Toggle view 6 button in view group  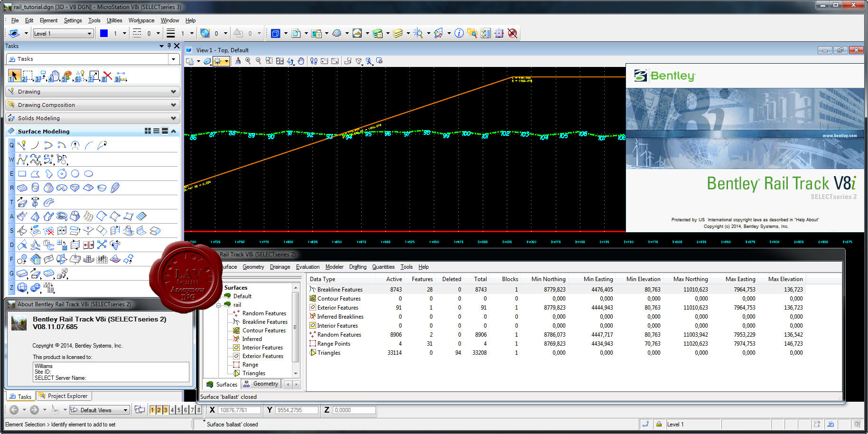click(x=186, y=410)
